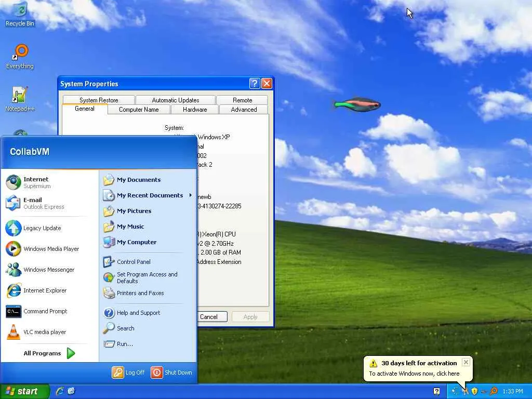Click the activation balloon message text

414,374
